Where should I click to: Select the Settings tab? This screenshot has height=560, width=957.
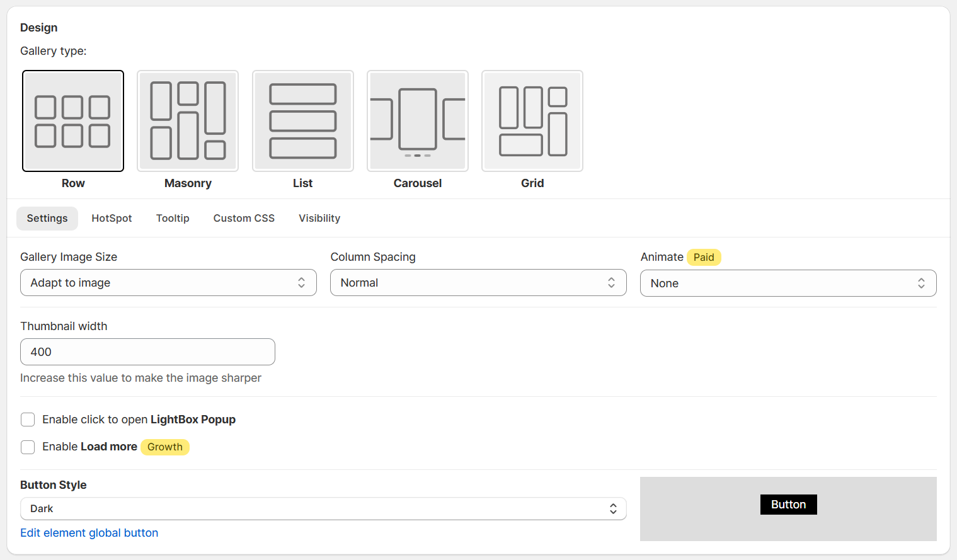[x=47, y=219]
